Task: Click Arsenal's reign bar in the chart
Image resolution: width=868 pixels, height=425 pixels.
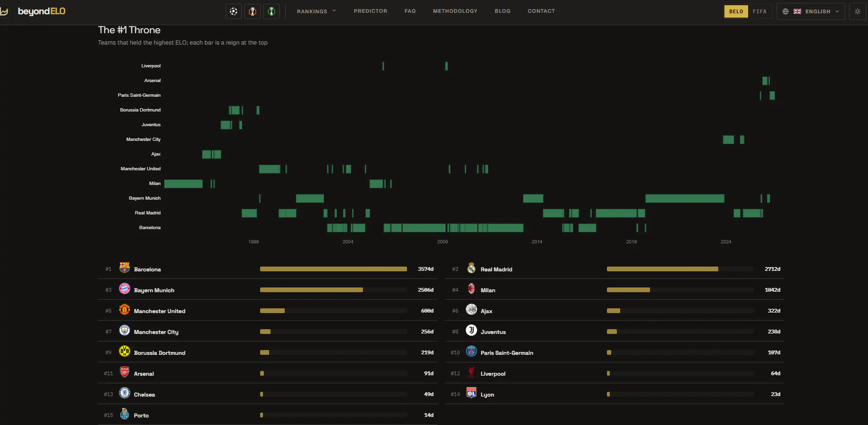Action: click(x=765, y=81)
